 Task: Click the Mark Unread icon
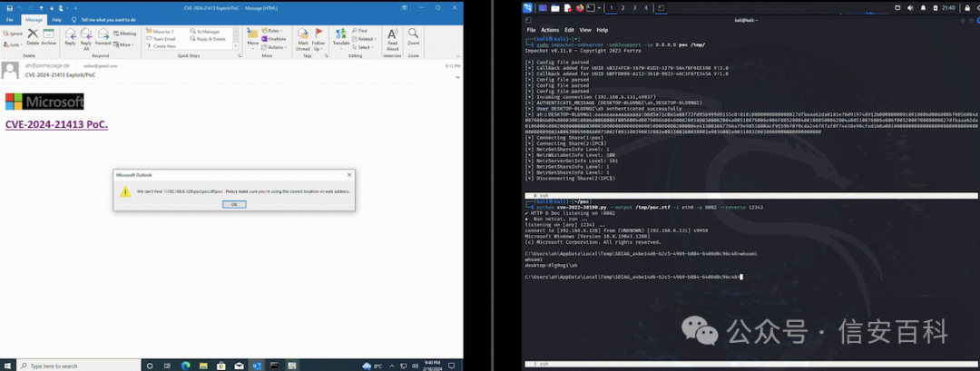[x=302, y=38]
